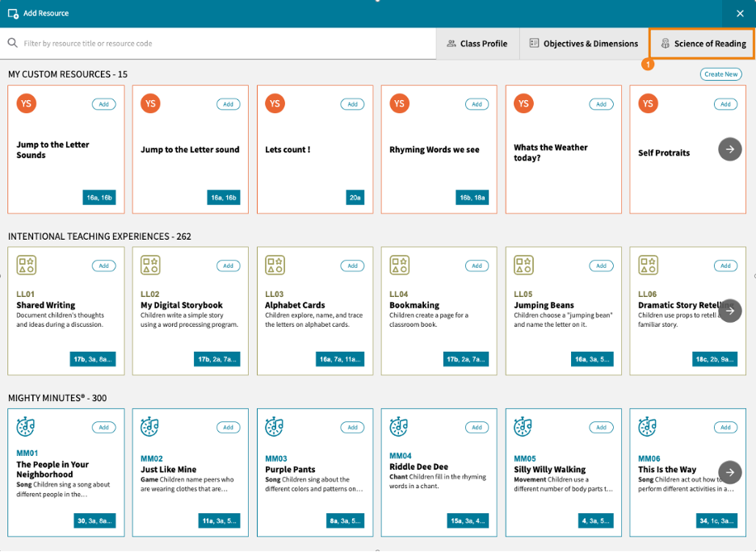The image size is (756, 552).
Task: Click the Riddle Dee Dee MM04 timer icon
Action: click(x=400, y=428)
